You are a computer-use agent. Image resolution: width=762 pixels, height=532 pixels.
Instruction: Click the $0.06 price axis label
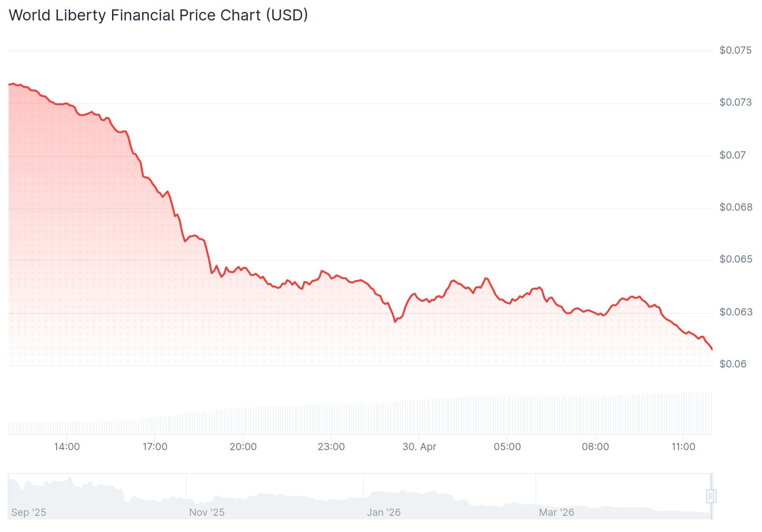pos(733,364)
